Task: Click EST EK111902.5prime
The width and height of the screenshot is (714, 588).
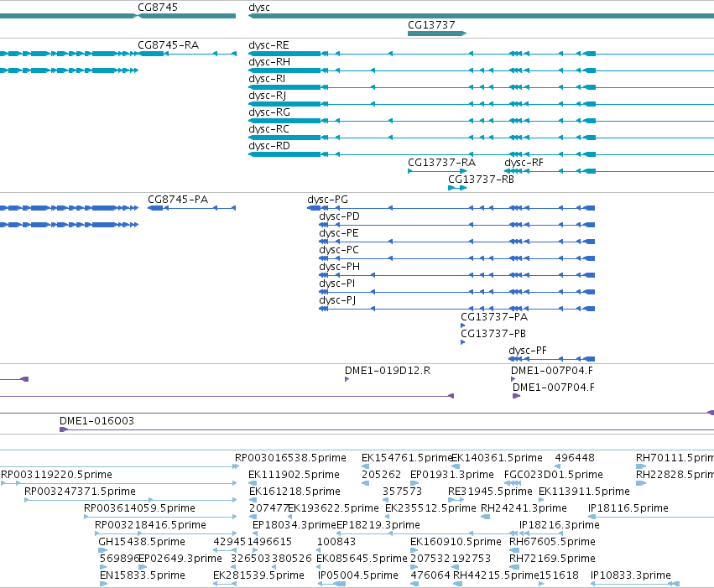Action: 294,475
